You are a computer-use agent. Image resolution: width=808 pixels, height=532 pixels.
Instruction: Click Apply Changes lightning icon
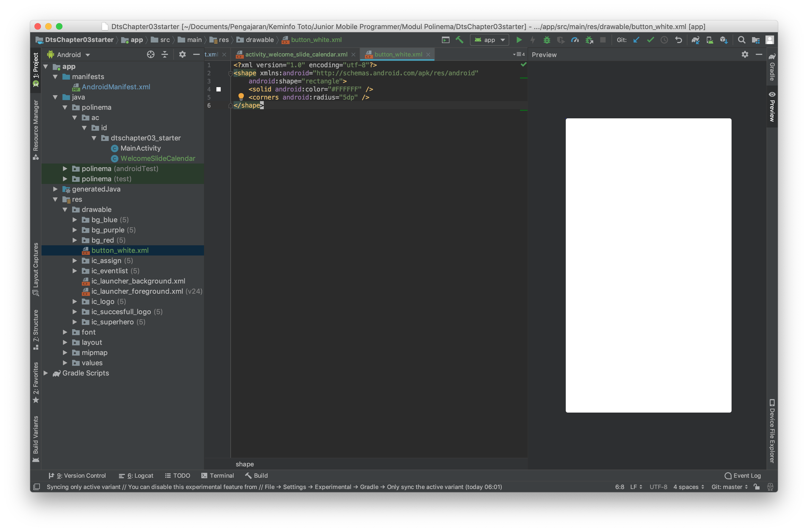(533, 40)
